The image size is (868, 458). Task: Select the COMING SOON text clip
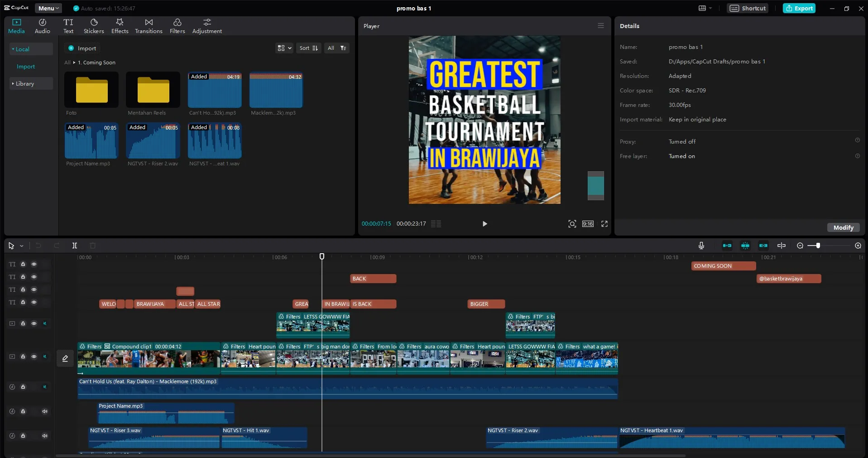tap(724, 266)
